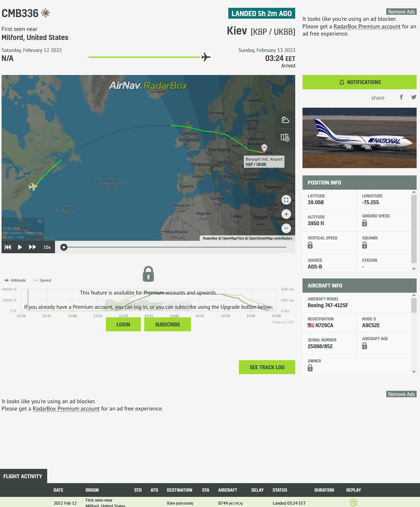420x507 pixels.
Task: Click the weather layer icon on map
Action: tap(285, 120)
